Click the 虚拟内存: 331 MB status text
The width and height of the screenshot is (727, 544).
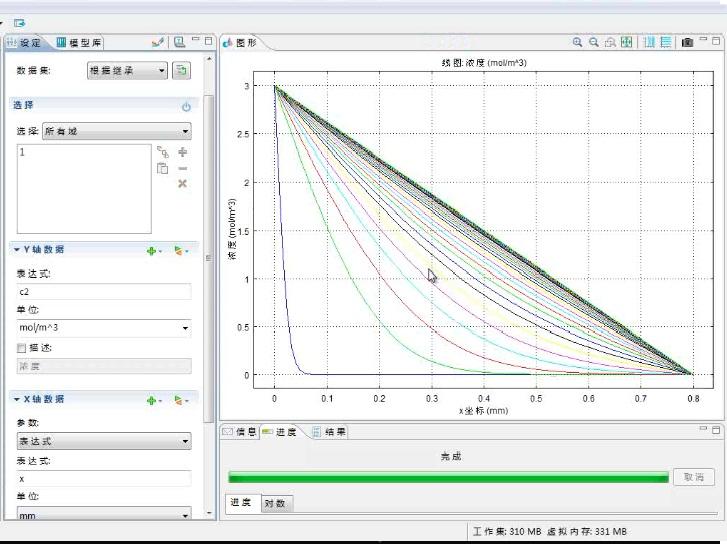coord(587,531)
